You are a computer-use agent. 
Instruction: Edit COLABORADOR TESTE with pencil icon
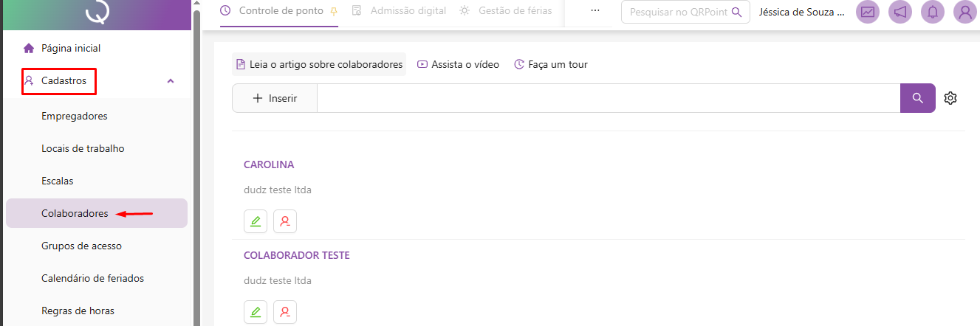(256, 312)
